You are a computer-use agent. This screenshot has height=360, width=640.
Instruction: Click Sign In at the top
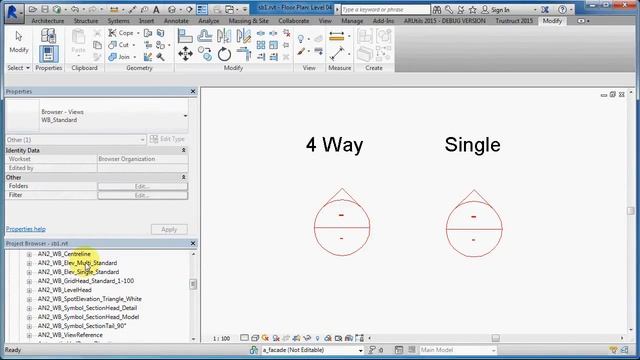pos(500,9)
